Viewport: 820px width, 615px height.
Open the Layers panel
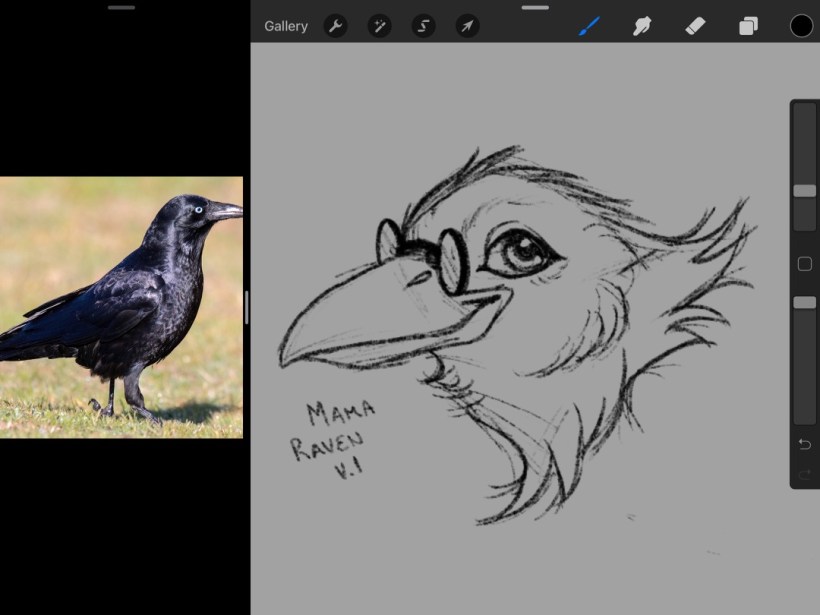pos(748,26)
